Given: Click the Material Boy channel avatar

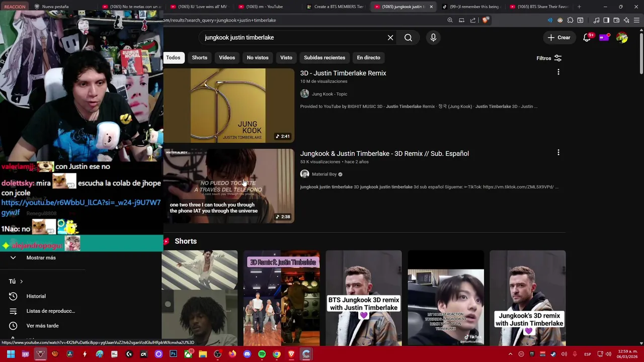Looking at the screenshot, I should [x=304, y=174].
